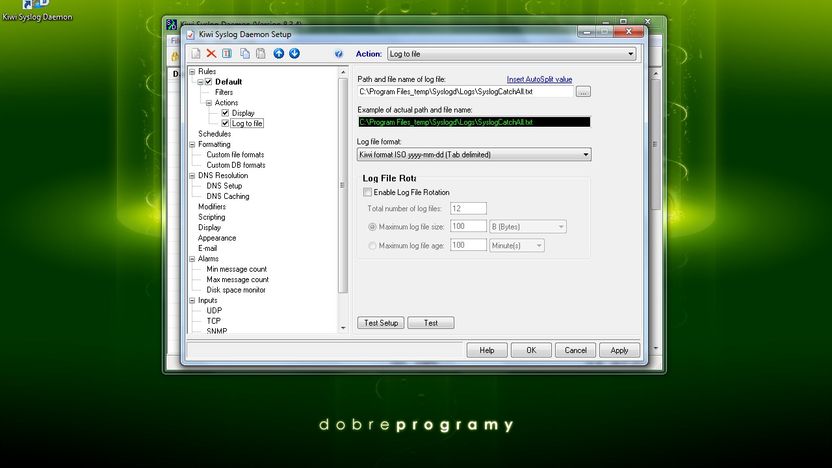Viewport: 832px width, 468px height.
Task: Select Modifiers tree item
Action: coord(212,206)
